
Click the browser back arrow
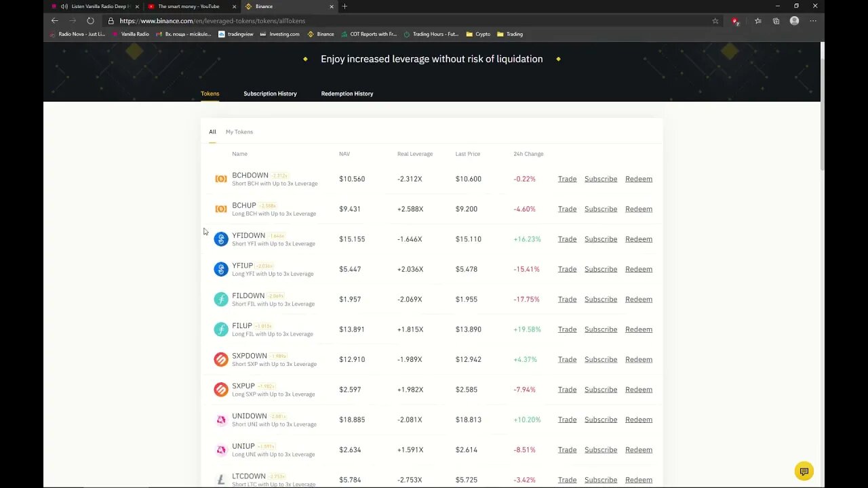pos(55,21)
